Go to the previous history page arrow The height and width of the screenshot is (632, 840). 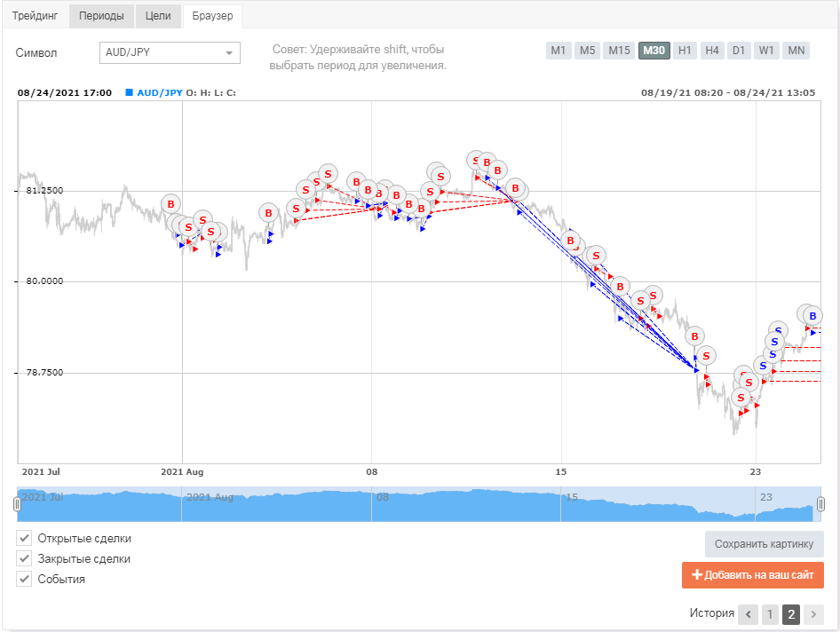[x=748, y=614]
